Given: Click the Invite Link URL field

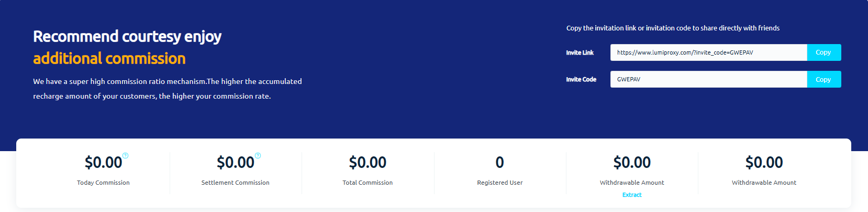Looking at the screenshot, I should point(708,52).
